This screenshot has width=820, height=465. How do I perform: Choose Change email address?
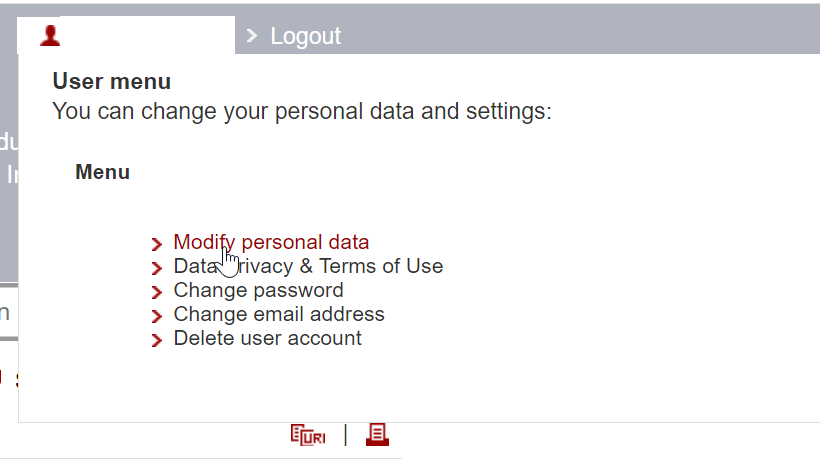point(279,314)
